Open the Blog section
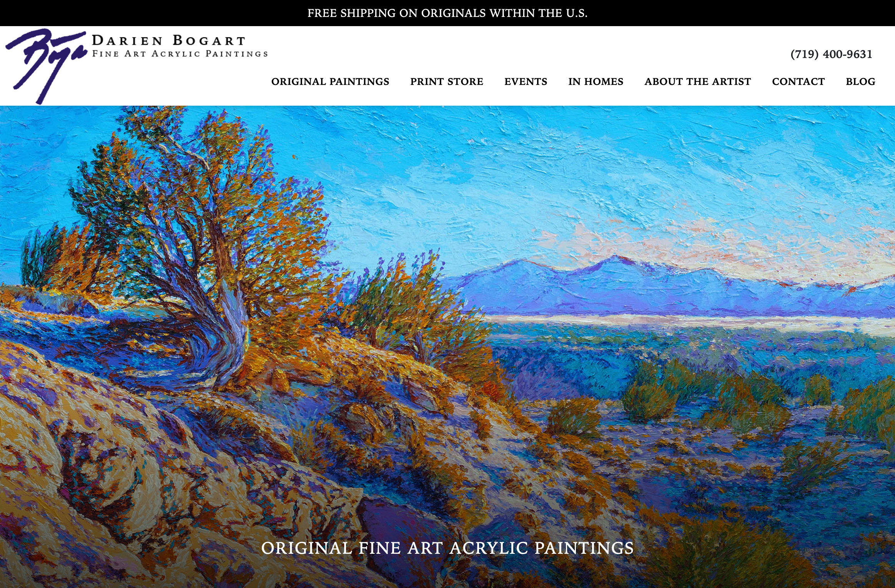 (860, 81)
